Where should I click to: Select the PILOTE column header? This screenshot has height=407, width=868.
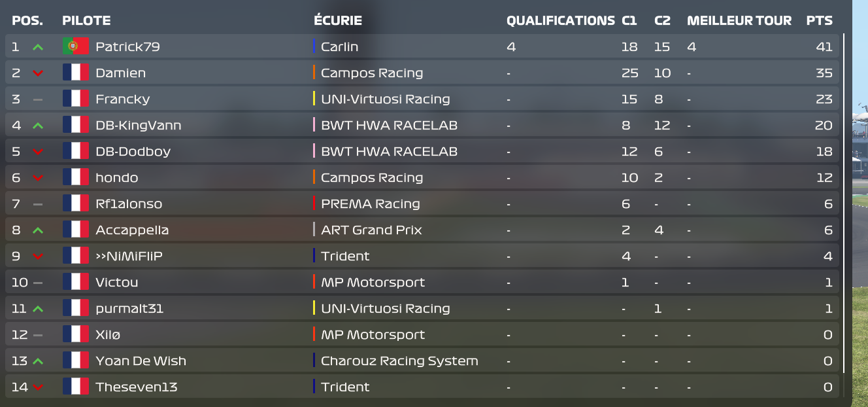pos(86,21)
